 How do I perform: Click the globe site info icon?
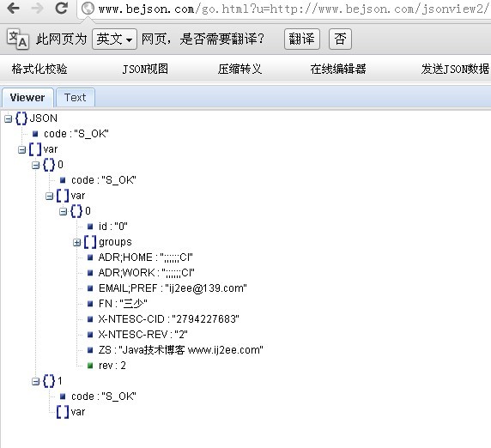tap(88, 9)
